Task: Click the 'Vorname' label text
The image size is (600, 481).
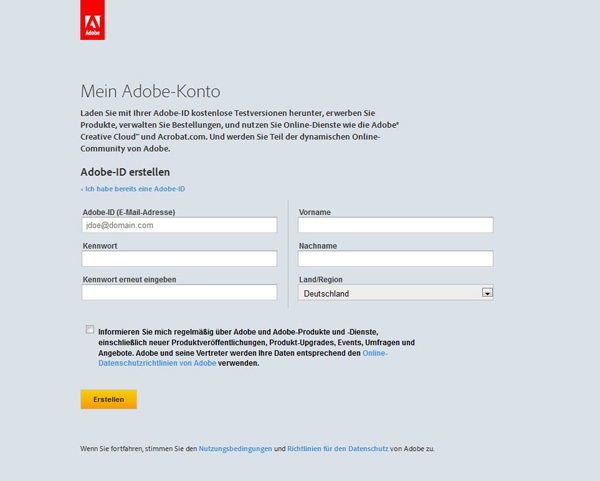Action: 314,212
